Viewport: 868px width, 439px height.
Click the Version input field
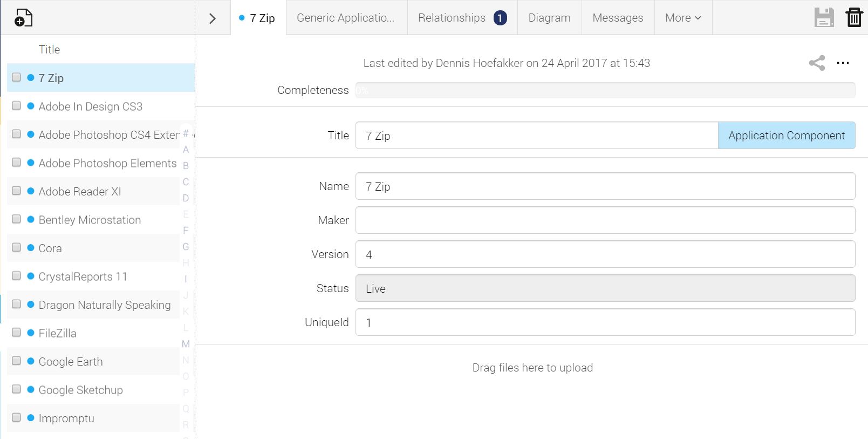[605, 254]
